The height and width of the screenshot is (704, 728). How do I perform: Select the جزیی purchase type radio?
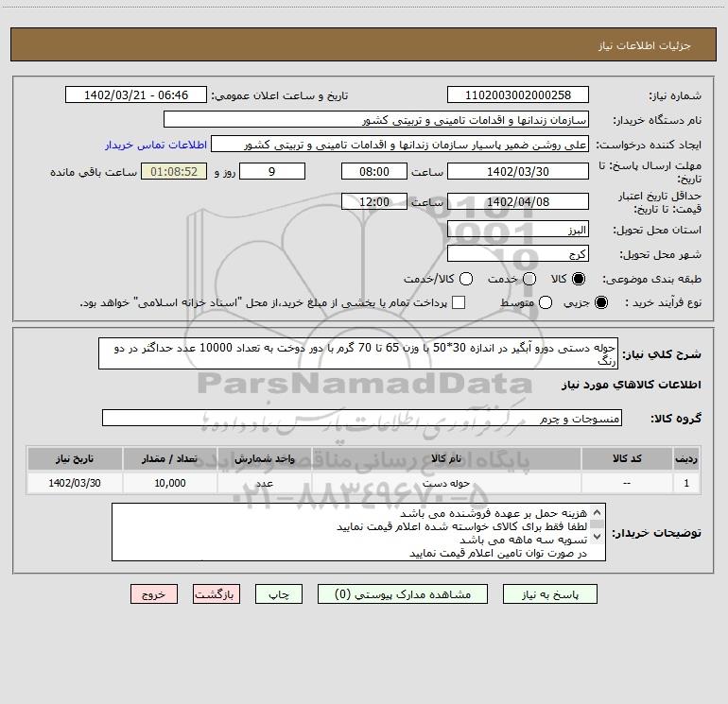pos(601,302)
